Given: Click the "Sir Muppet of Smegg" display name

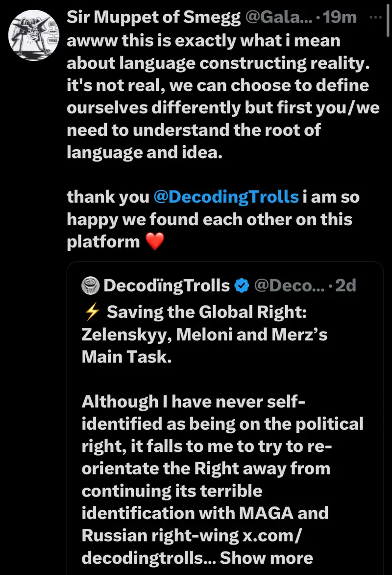Looking at the screenshot, I should [x=153, y=18].
